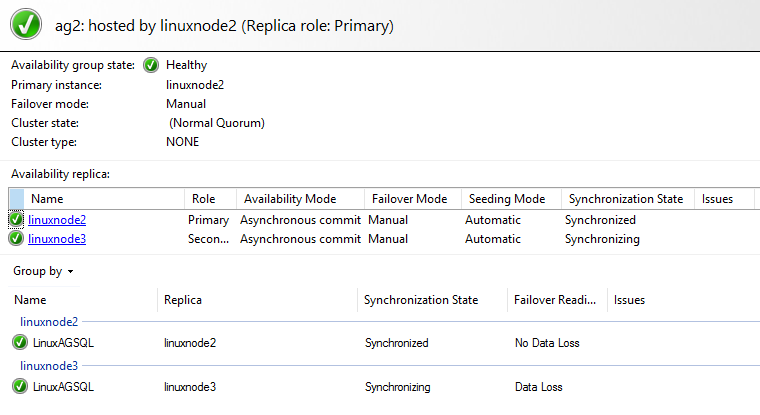Image resolution: width=760 pixels, height=415 pixels.
Task: Click the Availability group state healthy icon
Action: point(151,65)
